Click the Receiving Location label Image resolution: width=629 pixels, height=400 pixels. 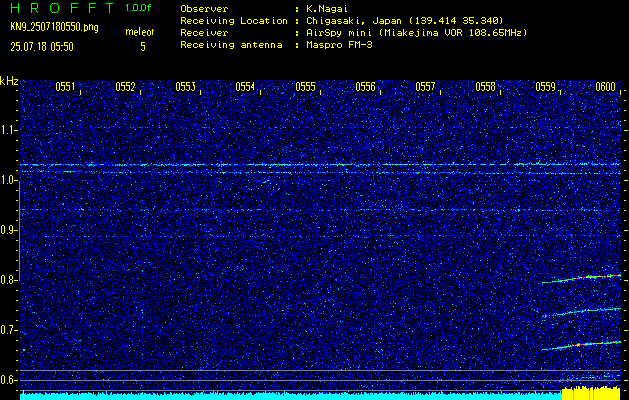(234, 21)
